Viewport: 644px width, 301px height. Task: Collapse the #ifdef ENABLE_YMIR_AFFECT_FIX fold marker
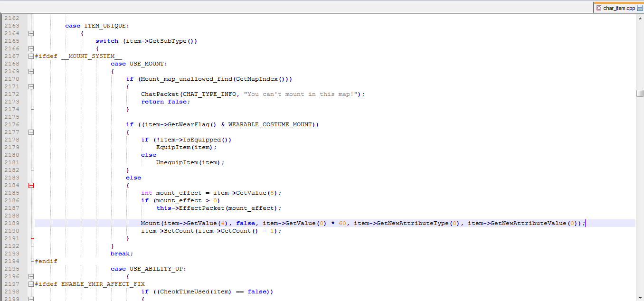31,284
